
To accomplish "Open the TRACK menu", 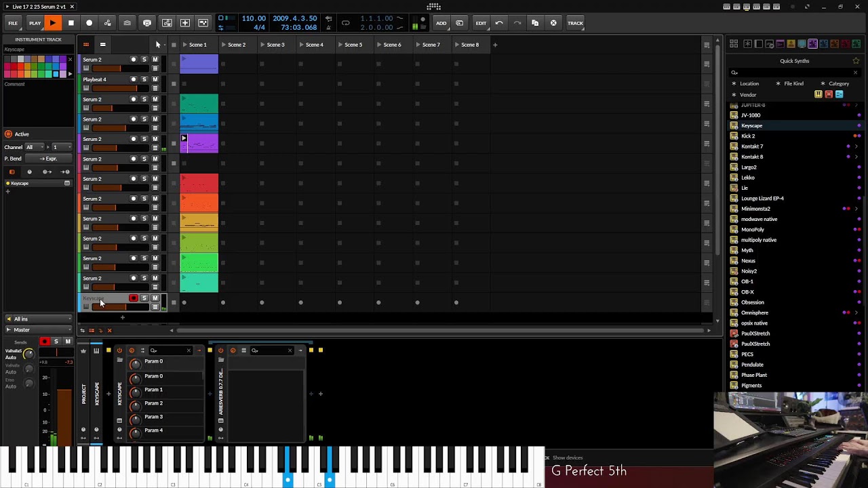I will tap(575, 23).
